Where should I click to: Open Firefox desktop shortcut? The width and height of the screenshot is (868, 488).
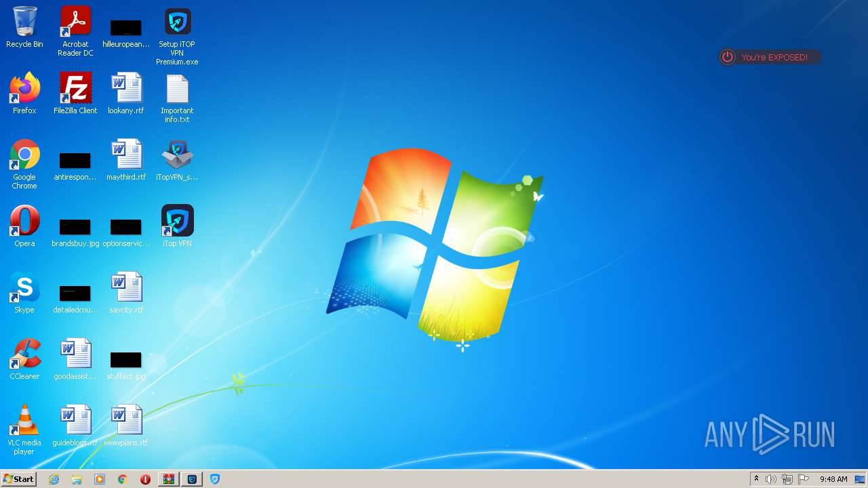pyautogui.click(x=24, y=94)
